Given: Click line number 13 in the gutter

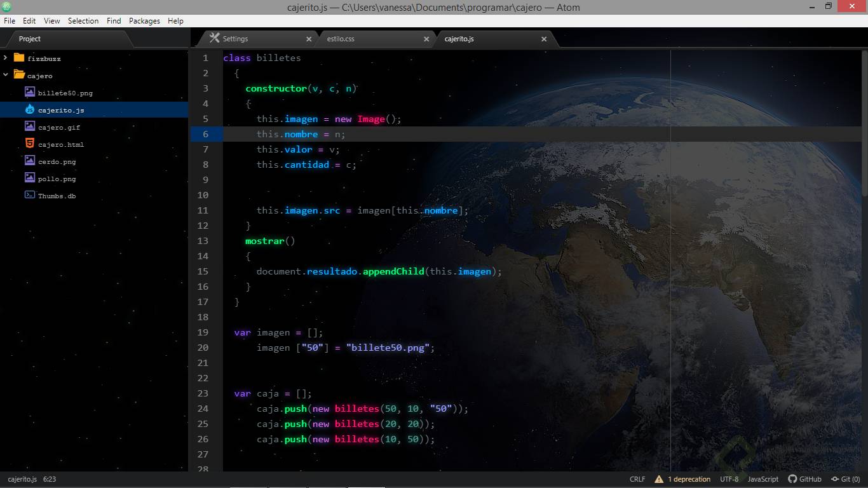Looking at the screenshot, I should (x=203, y=241).
